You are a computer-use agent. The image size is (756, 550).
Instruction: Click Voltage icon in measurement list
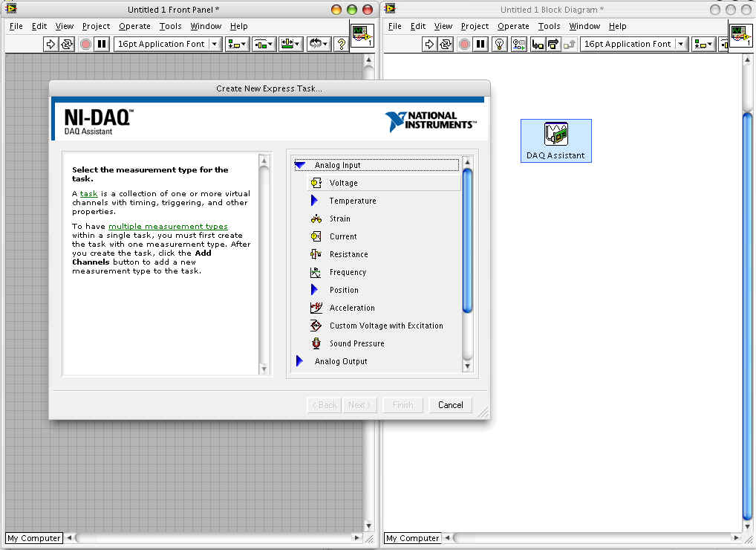point(316,183)
